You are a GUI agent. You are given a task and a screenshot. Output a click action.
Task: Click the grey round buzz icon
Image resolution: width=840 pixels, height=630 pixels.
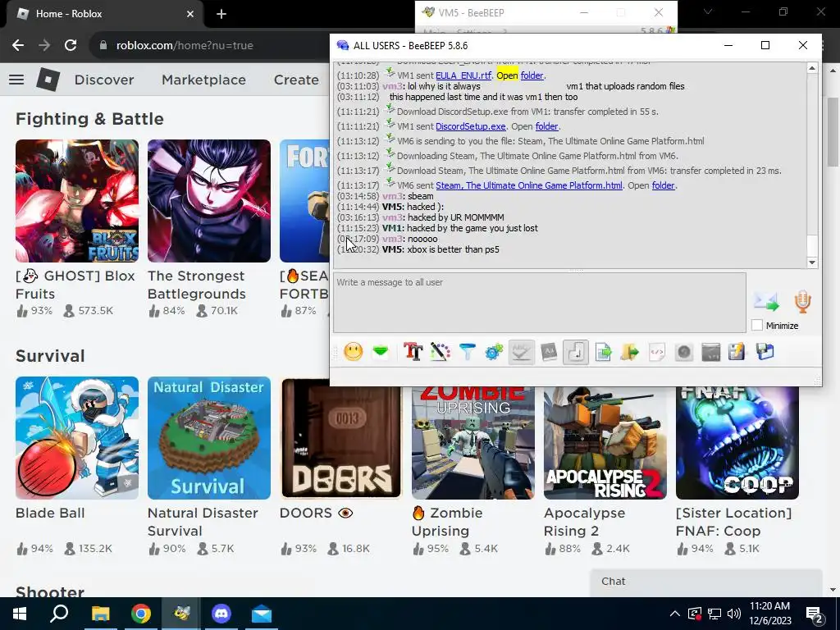point(684,352)
